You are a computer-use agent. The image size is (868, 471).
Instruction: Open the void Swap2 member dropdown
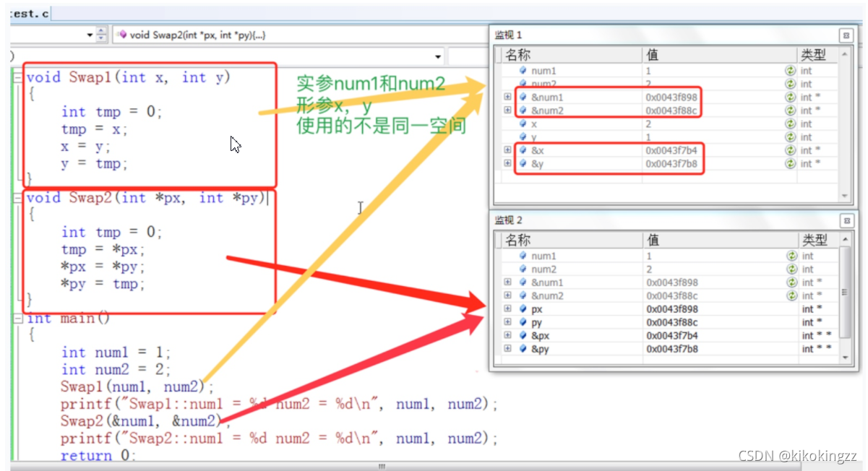[x=302, y=34]
